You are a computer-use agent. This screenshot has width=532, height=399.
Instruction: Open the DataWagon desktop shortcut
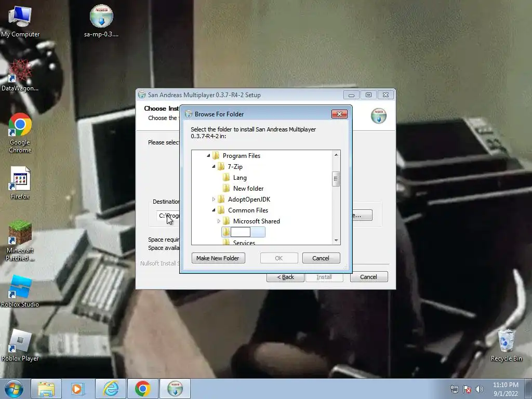(20, 75)
